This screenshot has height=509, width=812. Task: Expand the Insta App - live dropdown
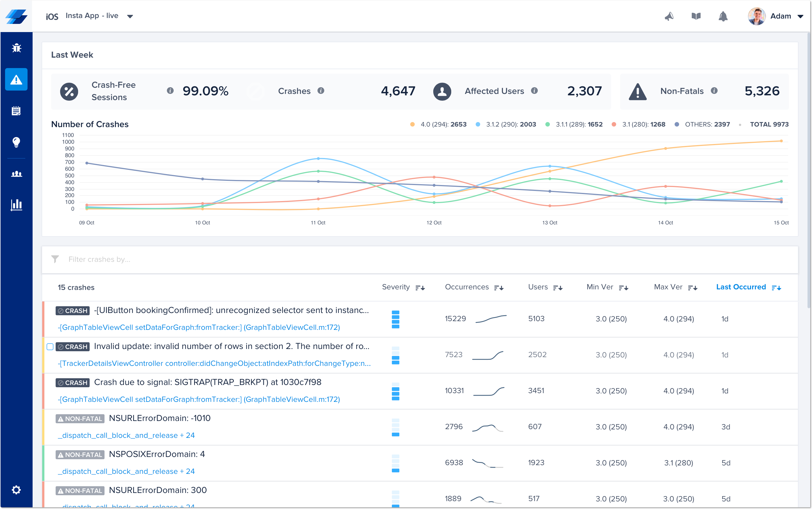130,16
